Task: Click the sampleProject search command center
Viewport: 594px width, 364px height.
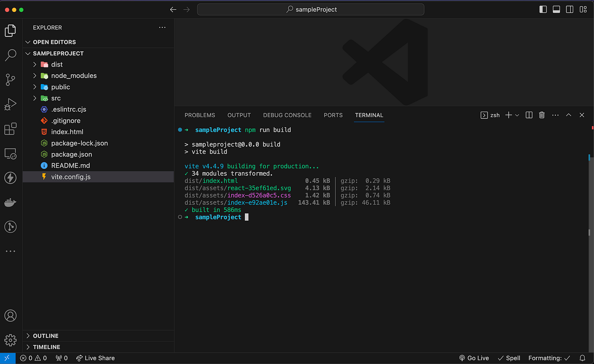Action: click(311, 9)
